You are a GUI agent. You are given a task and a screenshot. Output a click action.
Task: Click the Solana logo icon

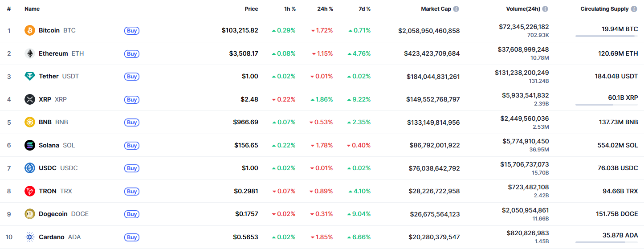tap(30, 145)
